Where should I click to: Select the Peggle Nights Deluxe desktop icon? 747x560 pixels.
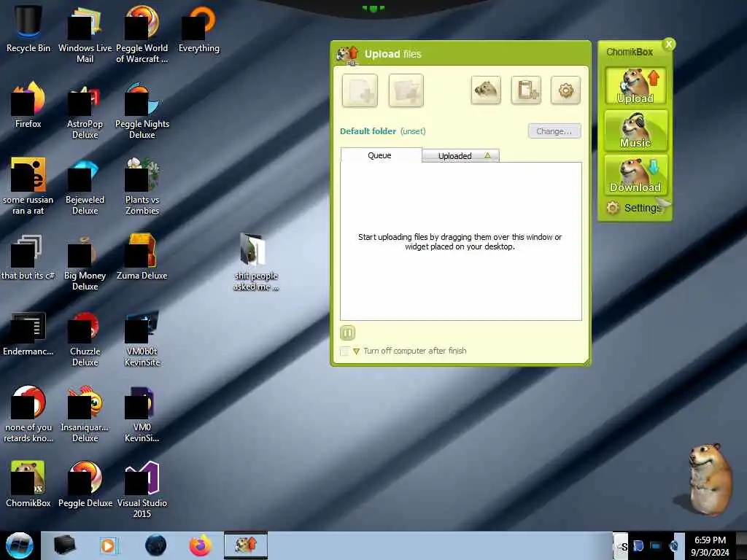pos(142,111)
